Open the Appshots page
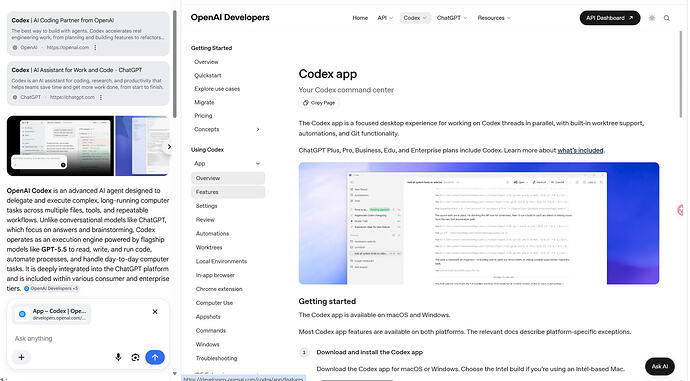This screenshot has width=690, height=381. point(208,317)
